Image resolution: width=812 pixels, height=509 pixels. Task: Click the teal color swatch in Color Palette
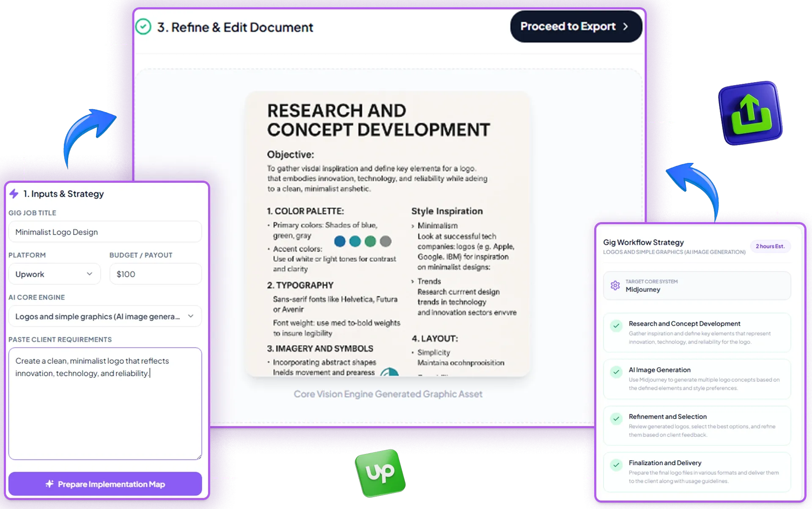tap(355, 241)
